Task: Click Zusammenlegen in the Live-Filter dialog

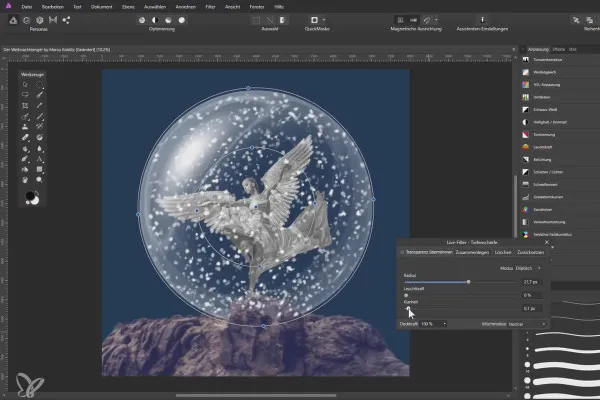Action: pyautogui.click(x=472, y=252)
